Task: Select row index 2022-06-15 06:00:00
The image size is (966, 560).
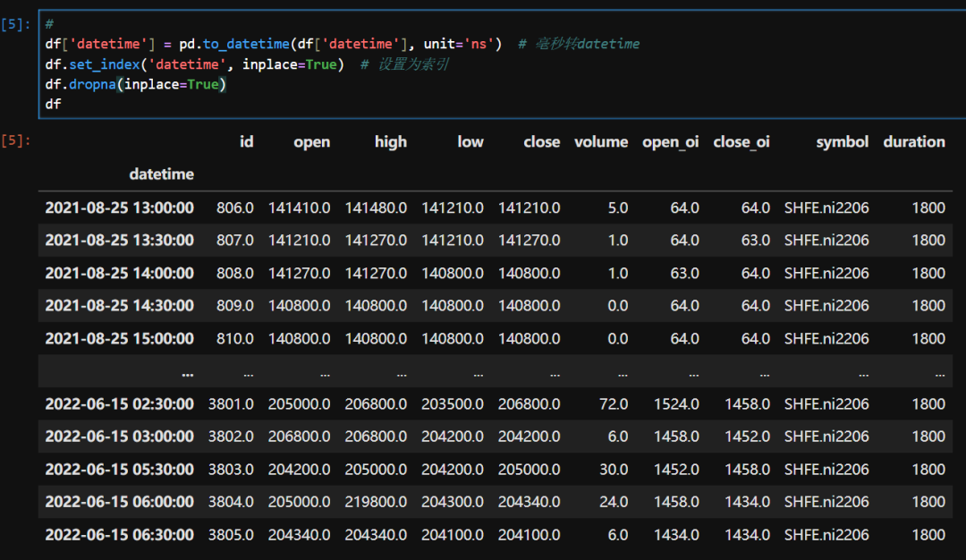Action: (x=120, y=502)
